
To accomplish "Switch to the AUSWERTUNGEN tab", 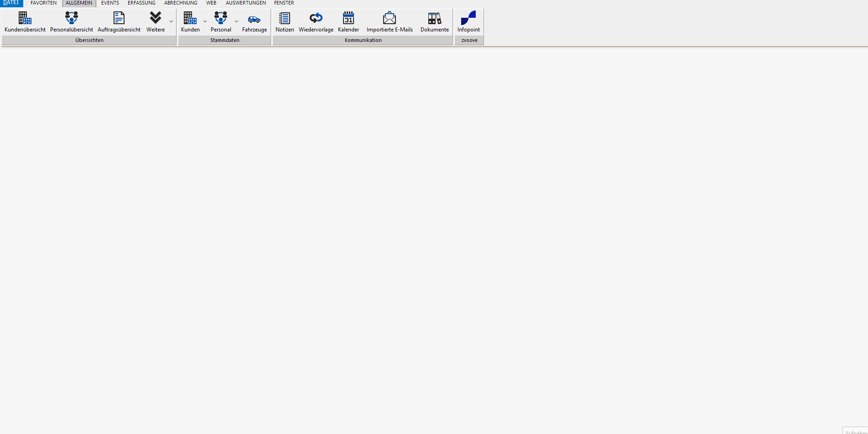I will point(245,3).
